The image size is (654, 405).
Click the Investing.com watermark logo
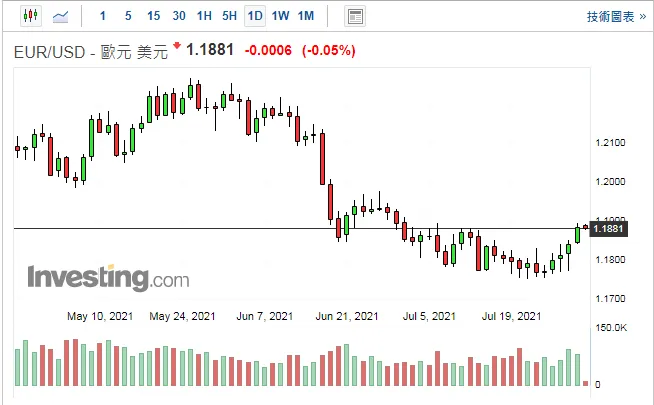108,277
